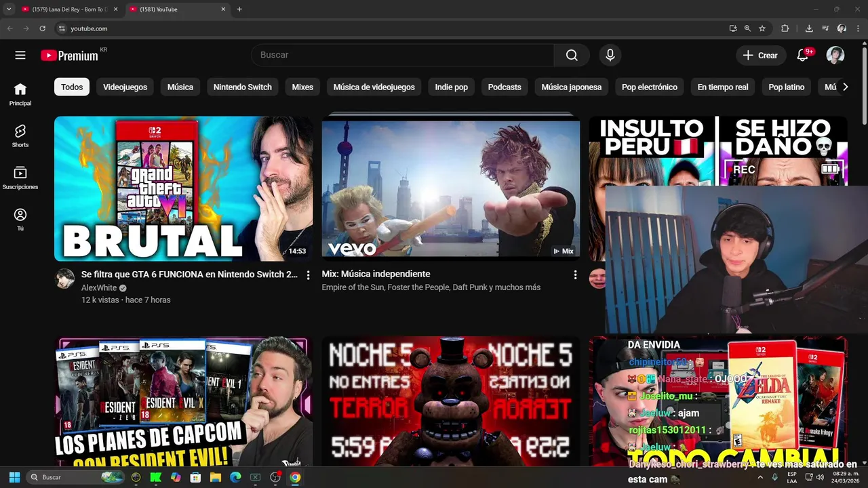The width and height of the screenshot is (868, 488).
Task: Switch to the Lana Del Rey tab
Action: 66,9
